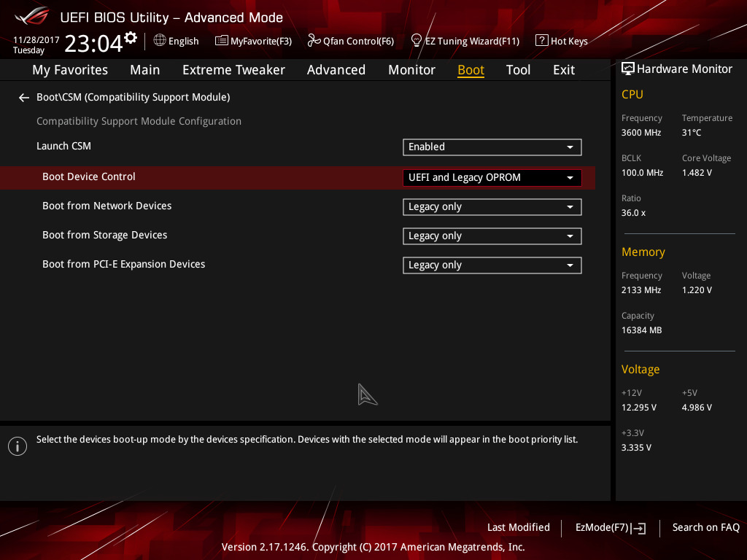Open the Boot from Storage Devices dropdown
747x560 pixels.
pyautogui.click(x=492, y=236)
